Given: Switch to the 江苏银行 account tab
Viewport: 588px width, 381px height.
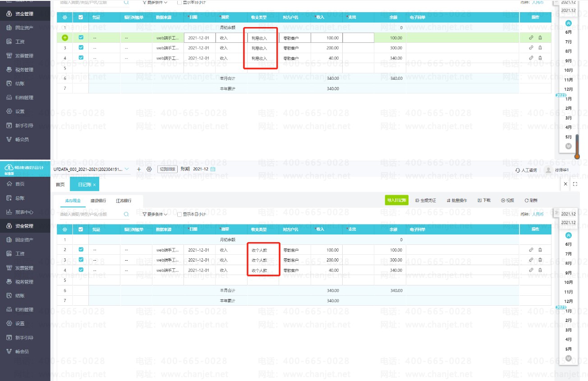Looking at the screenshot, I should [124, 201].
